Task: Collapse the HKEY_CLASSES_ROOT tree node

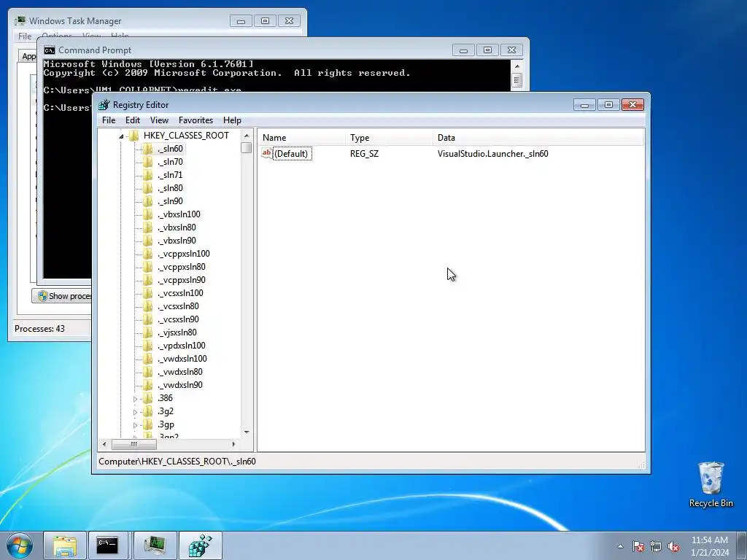Action: click(x=122, y=136)
